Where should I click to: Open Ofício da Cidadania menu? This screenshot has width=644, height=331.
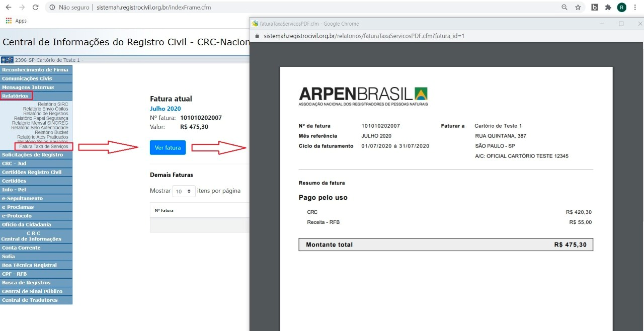coord(36,224)
